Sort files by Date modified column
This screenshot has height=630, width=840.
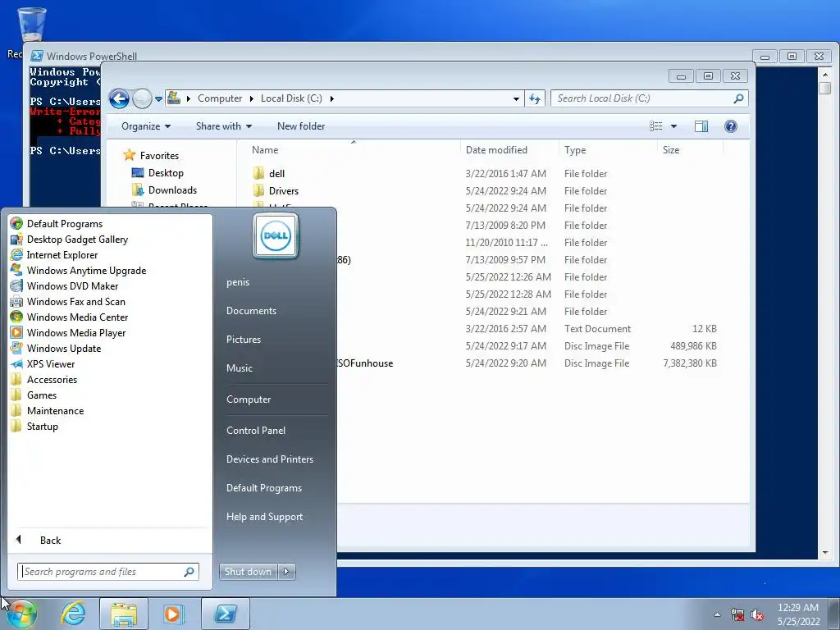[x=509, y=150]
